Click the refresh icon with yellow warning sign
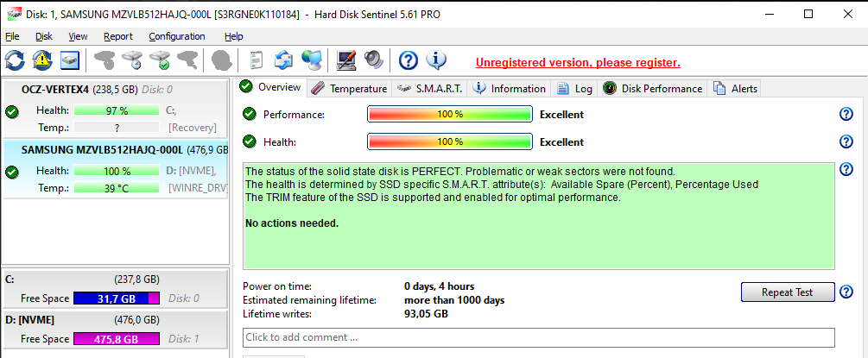The width and height of the screenshot is (868, 358). coord(42,60)
